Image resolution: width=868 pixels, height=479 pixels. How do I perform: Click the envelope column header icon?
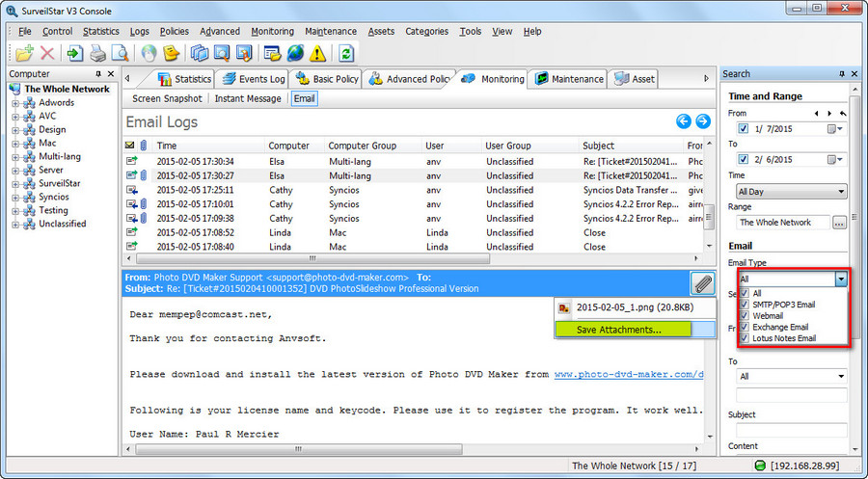pos(129,146)
